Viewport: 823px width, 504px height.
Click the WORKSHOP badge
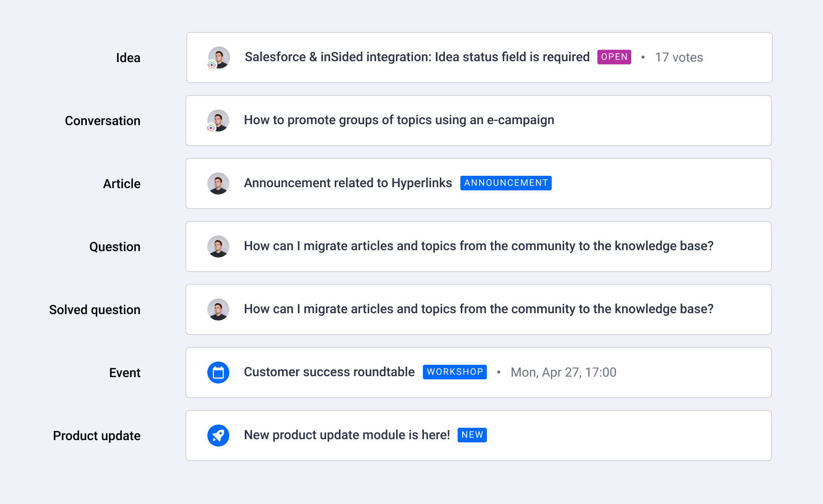[x=455, y=372]
